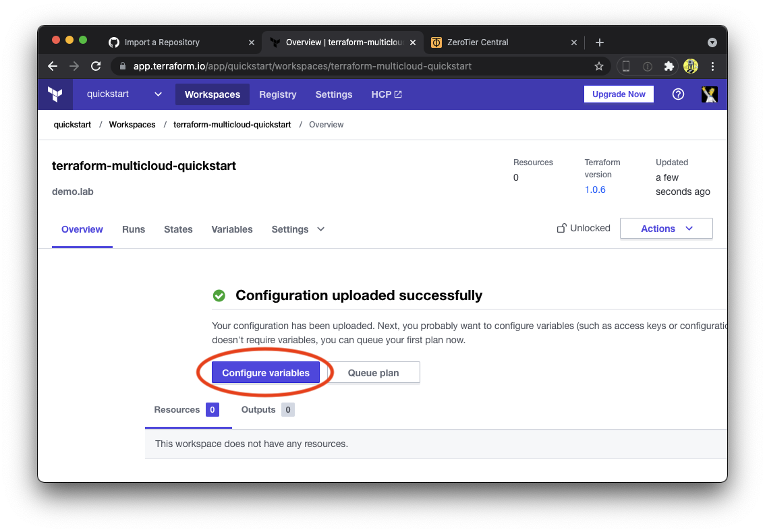Click the terraform-multicloud-quickstart breadcrumb
The height and width of the screenshot is (532, 765).
(232, 125)
